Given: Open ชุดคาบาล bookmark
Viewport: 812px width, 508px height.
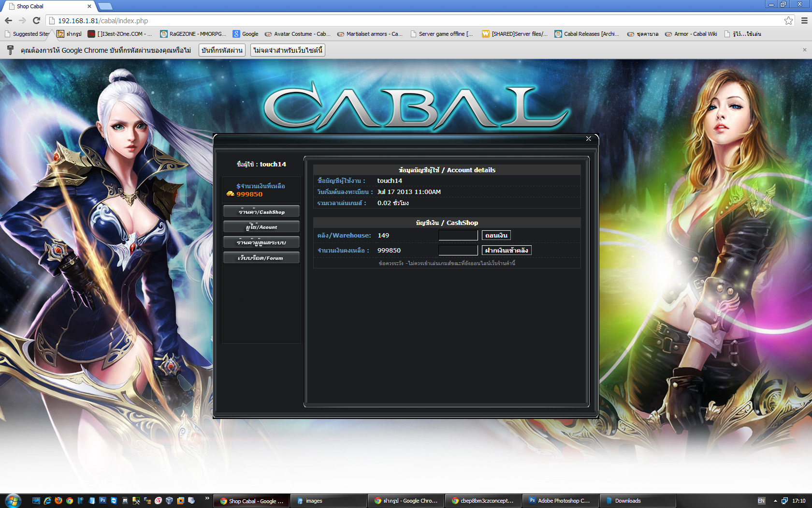Looking at the screenshot, I should [x=643, y=34].
